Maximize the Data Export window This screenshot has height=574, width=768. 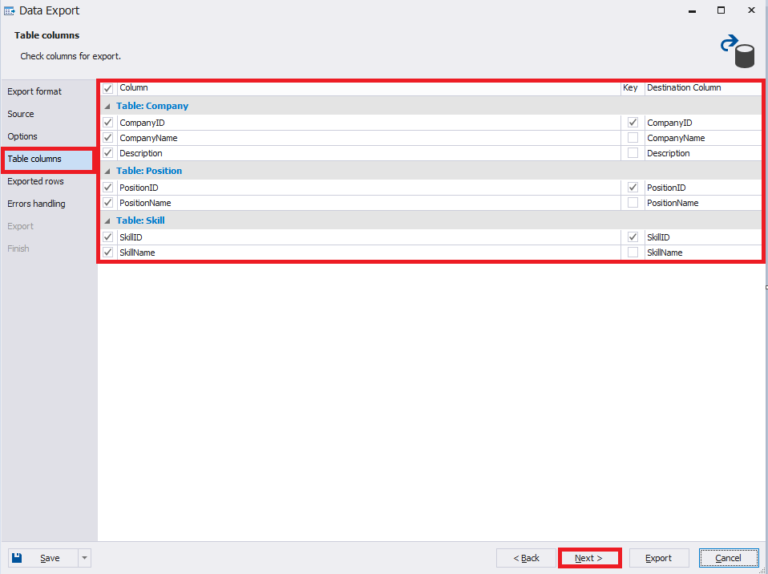[x=721, y=10]
